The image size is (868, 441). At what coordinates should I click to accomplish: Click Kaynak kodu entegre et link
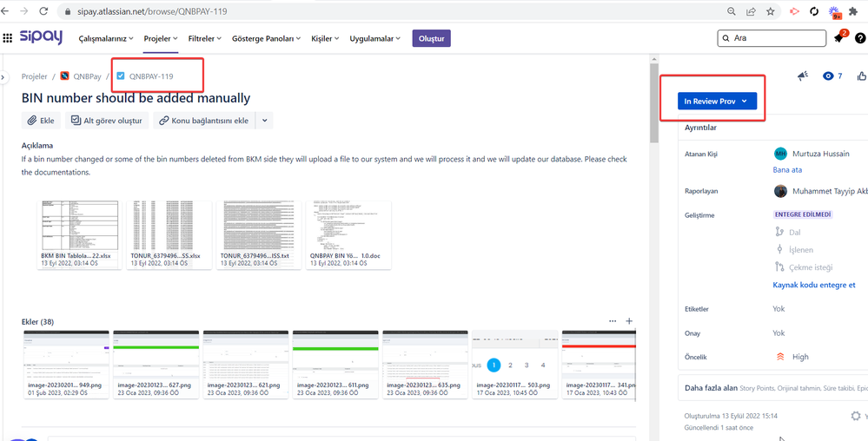click(x=814, y=285)
